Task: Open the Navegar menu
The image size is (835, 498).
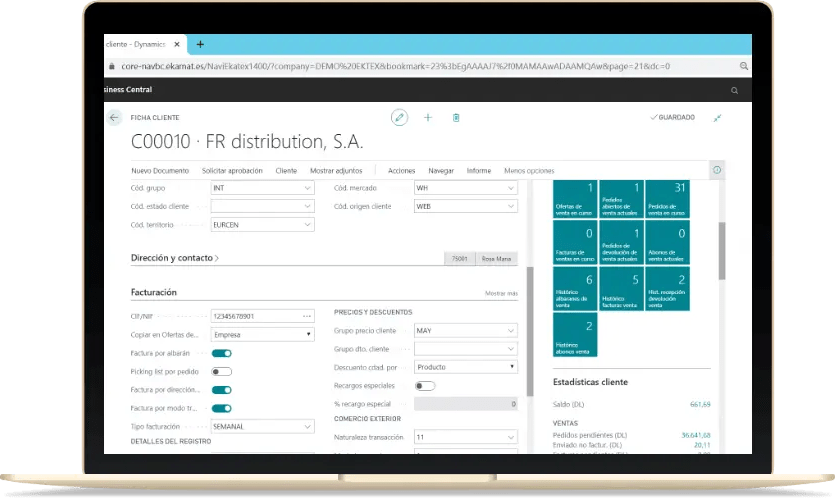Action: pyautogui.click(x=440, y=171)
